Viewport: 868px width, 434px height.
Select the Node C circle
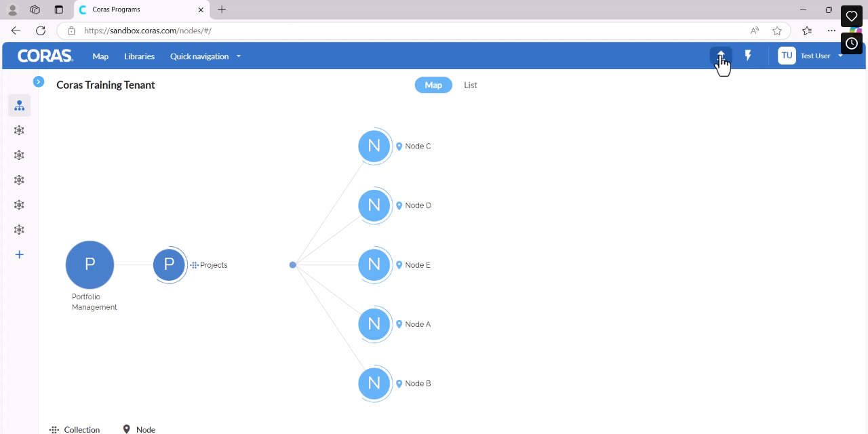(374, 146)
